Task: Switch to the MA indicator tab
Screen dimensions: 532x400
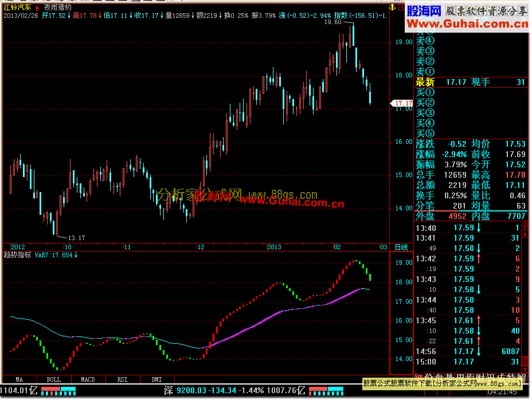Action: point(19,379)
